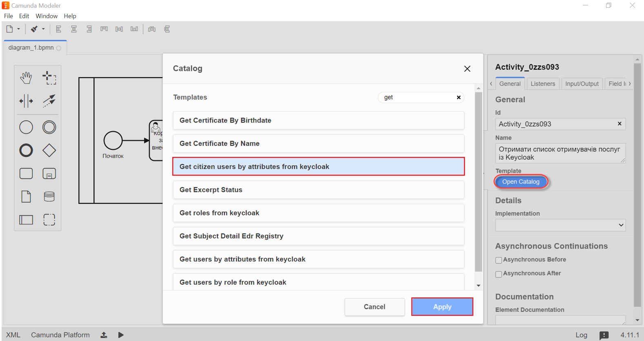Viewport: 644px width, 341px height.
Task: Select 'Get Subject Detail Edr Registry' template
Action: click(x=319, y=236)
